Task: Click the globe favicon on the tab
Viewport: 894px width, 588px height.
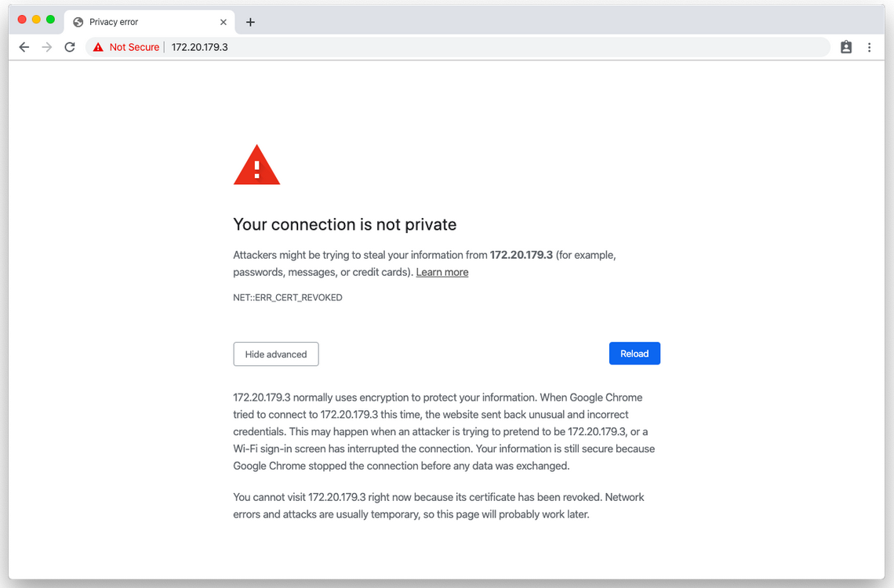Action: pyautogui.click(x=78, y=22)
